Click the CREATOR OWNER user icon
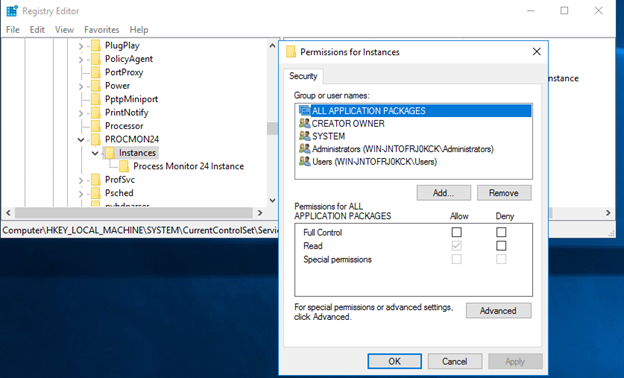Screen dimensions: 624x378 point(304,123)
